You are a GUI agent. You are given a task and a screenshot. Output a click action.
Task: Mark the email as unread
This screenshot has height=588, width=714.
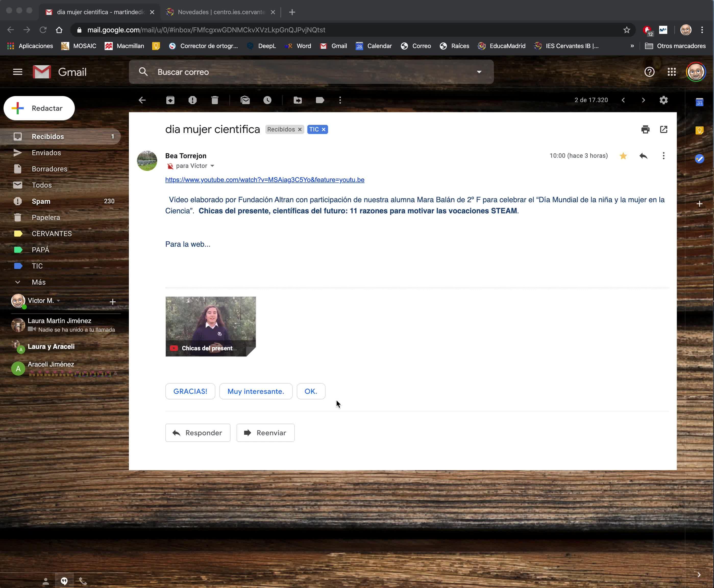[x=245, y=100]
